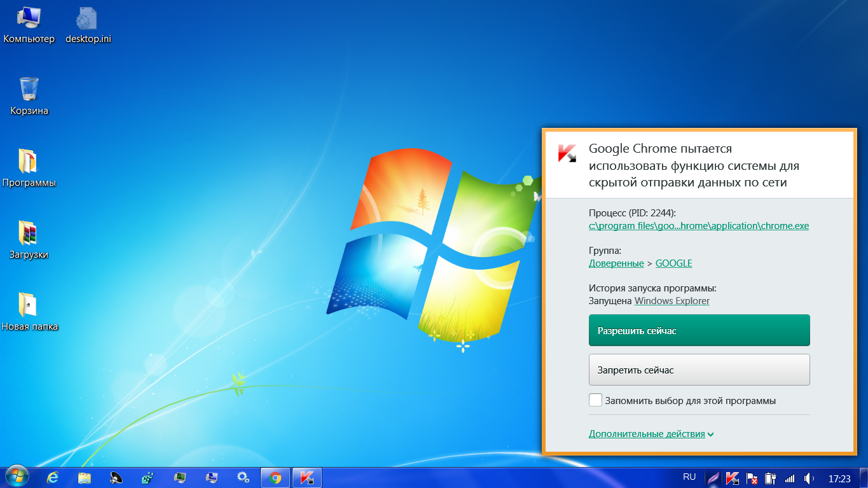Open the Компьютер desktop icon

(x=29, y=25)
